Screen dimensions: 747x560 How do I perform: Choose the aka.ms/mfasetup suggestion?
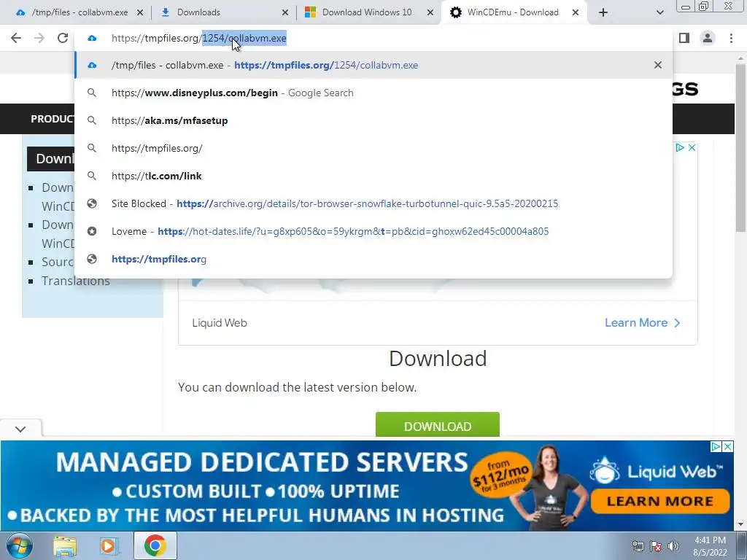pos(373,120)
